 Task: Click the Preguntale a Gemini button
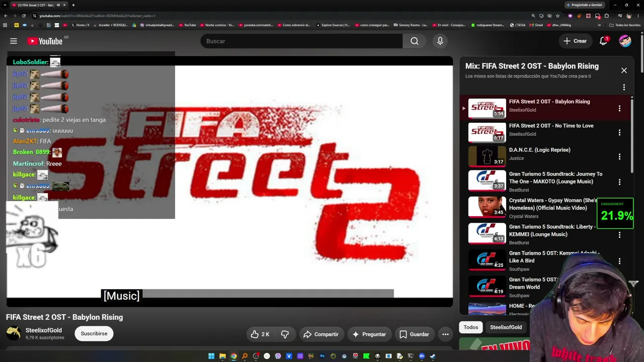pos(584,5)
